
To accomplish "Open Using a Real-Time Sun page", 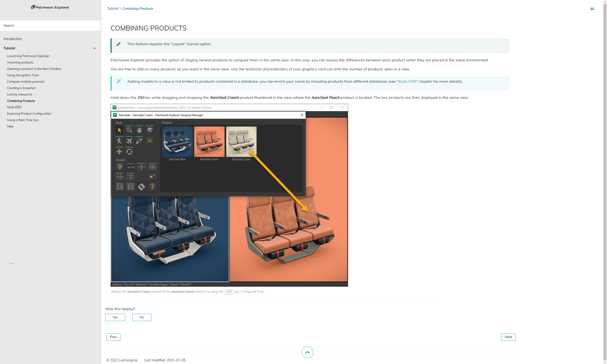I will click(x=23, y=120).
